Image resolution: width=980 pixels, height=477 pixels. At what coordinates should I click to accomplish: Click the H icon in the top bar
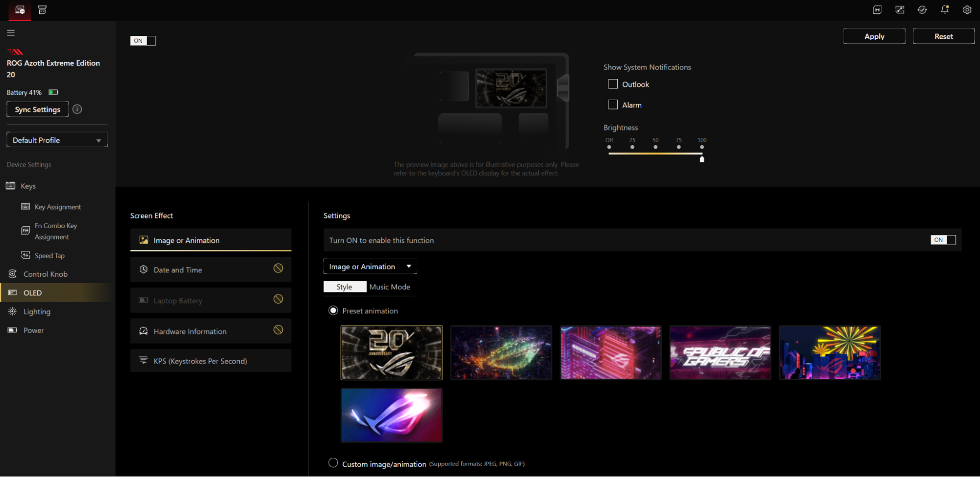877,10
